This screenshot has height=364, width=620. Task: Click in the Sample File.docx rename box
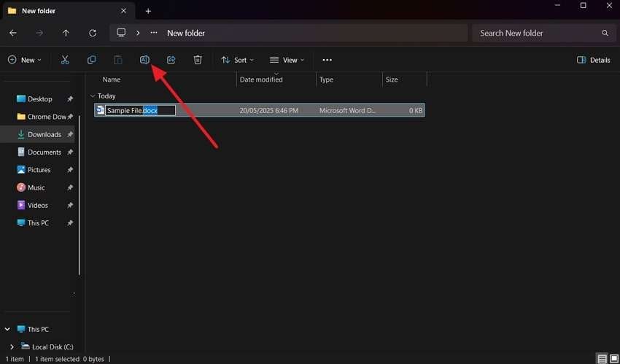(140, 110)
